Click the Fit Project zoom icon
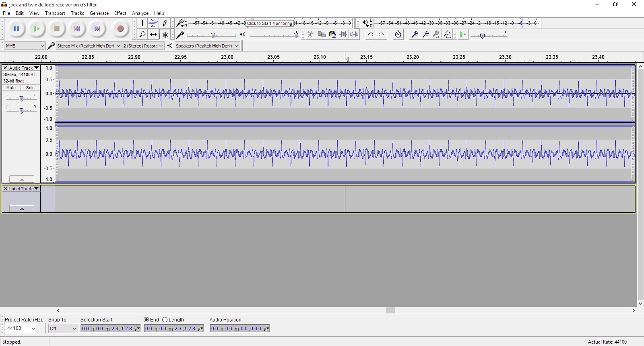The height and width of the screenshot is (346, 644). point(448,35)
